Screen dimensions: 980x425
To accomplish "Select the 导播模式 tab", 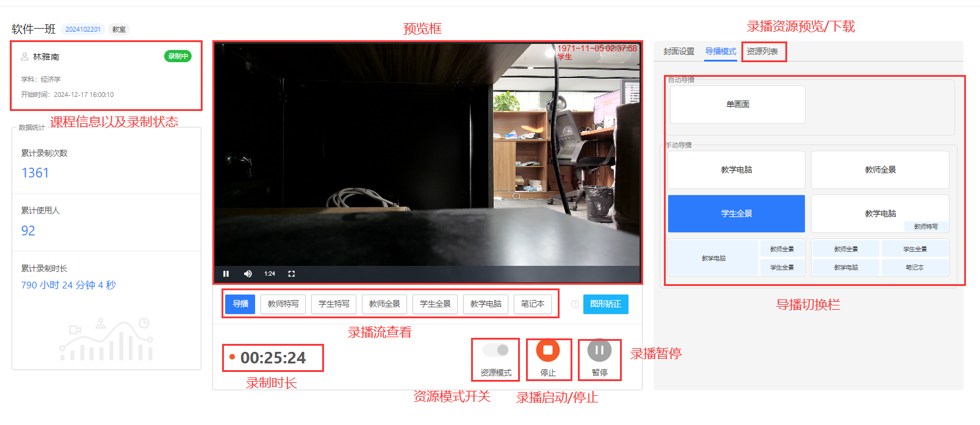I will (721, 52).
